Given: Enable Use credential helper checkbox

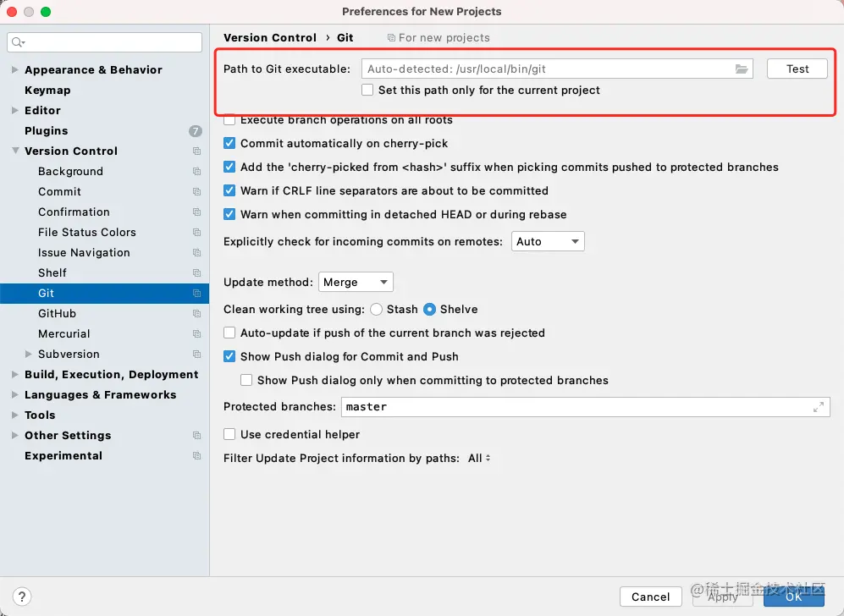Looking at the screenshot, I should (x=229, y=434).
